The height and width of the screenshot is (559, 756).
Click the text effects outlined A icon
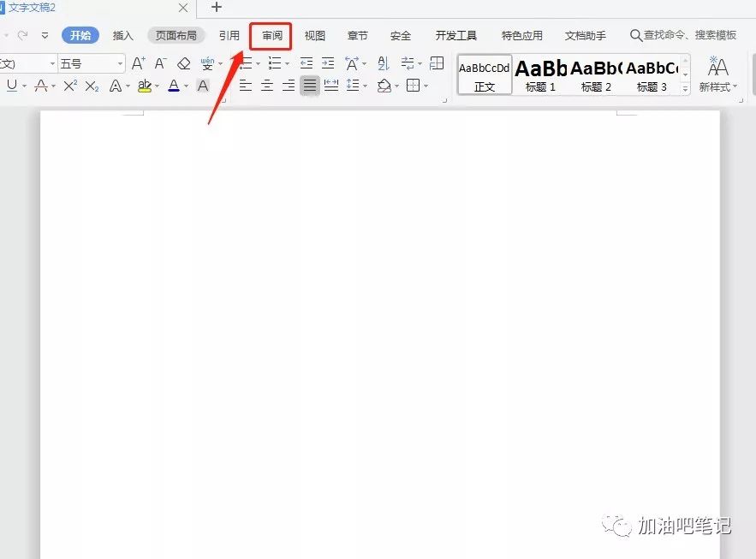[116, 86]
